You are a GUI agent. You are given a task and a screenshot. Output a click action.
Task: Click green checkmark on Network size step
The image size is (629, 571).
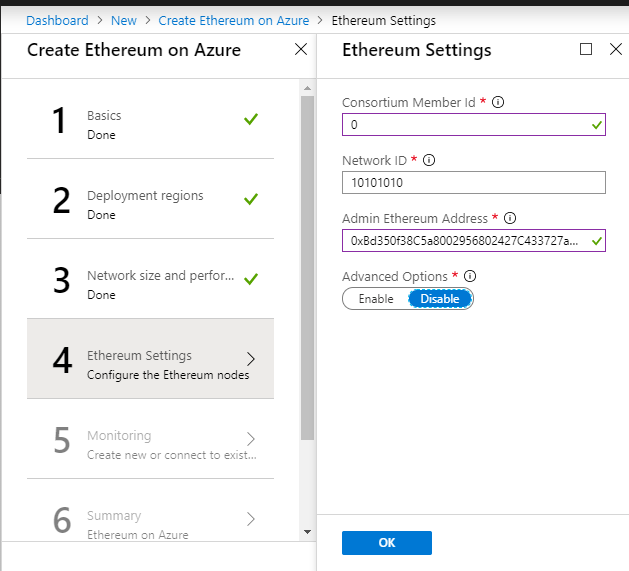click(251, 279)
